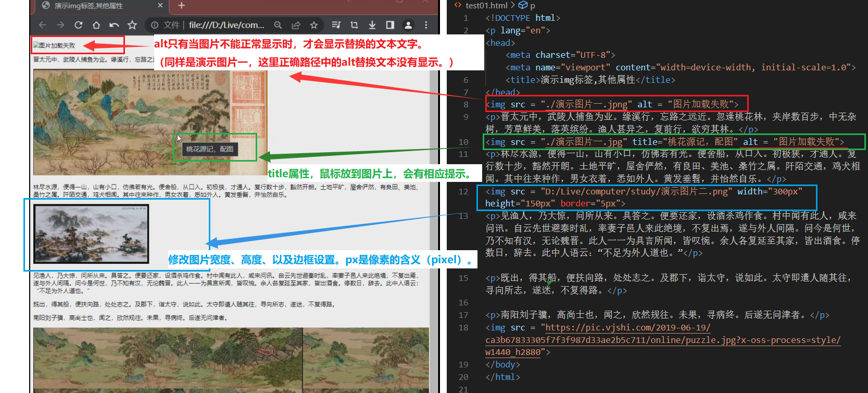Image resolution: width=868 pixels, height=393 pixels.
Task: Click the crop screenshot toolbar icon
Action: tap(354, 25)
